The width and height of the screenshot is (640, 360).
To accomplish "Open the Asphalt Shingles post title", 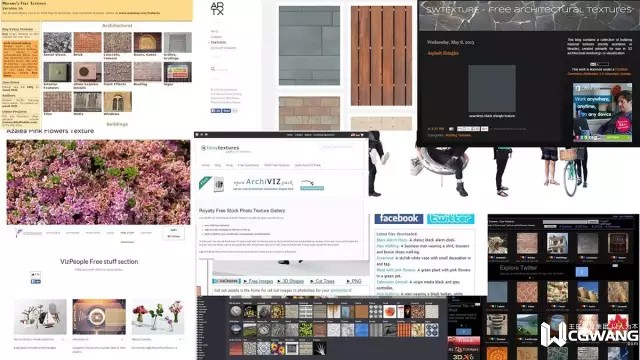I will tap(443, 53).
